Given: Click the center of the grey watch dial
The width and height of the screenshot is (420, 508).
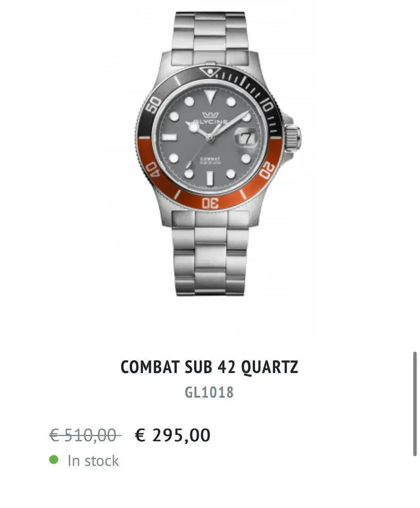Looking at the screenshot, I should pyautogui.click(x=210, y=138).
